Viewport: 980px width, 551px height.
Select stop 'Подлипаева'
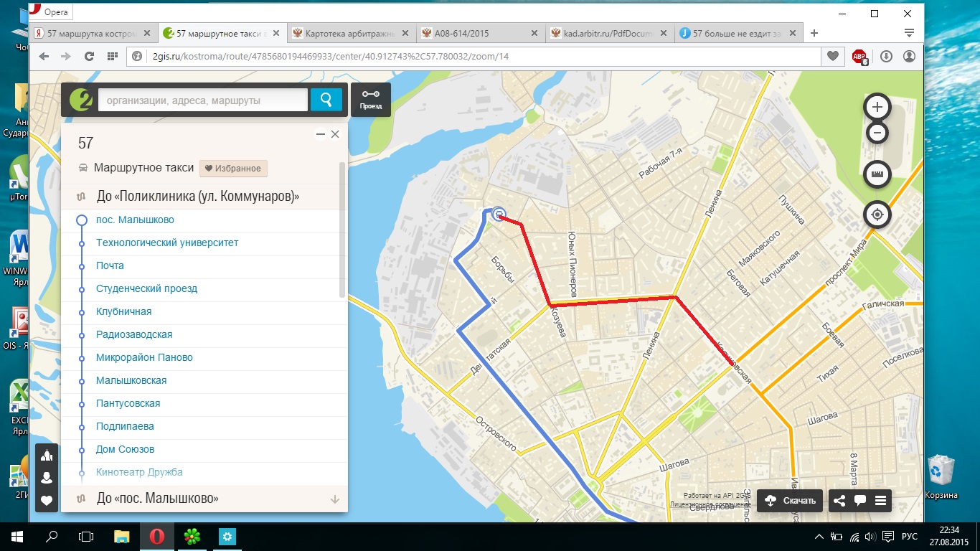click(125, 426)
